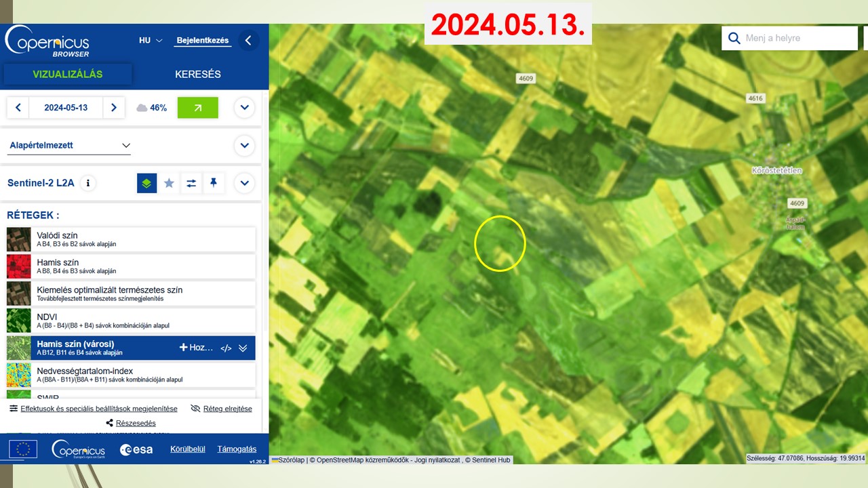Collapse the side panel with chevron arrow
Viewport: 868px width, 488px height.
coord(248,41)
